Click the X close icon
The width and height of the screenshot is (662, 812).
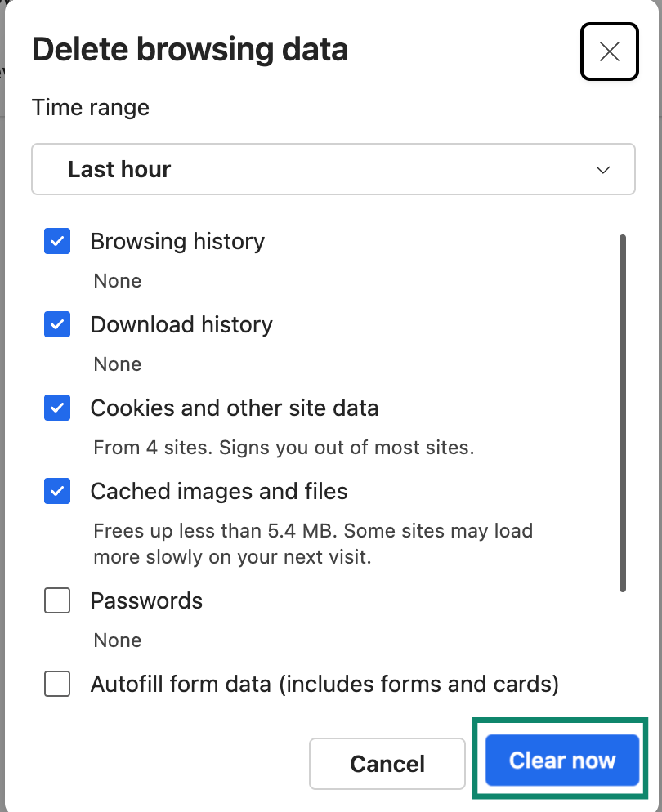click(x=609, y=51)
